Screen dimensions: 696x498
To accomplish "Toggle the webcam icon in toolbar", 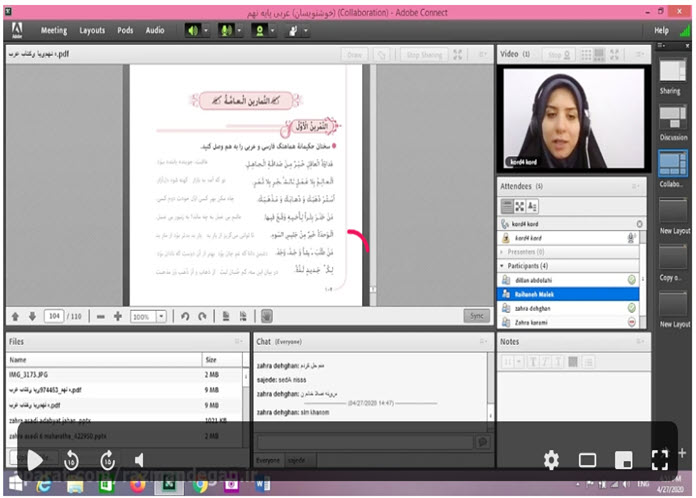I will pyautogui.click(x=260, y=30).
